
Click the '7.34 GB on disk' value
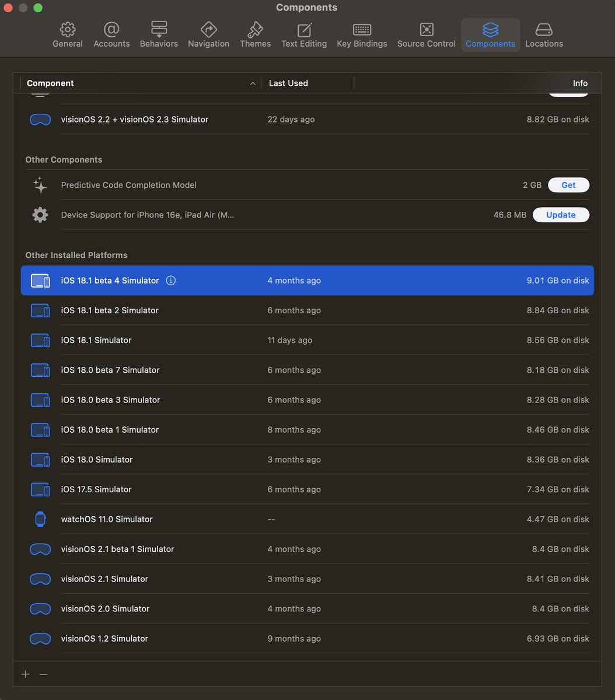[558, 489]
